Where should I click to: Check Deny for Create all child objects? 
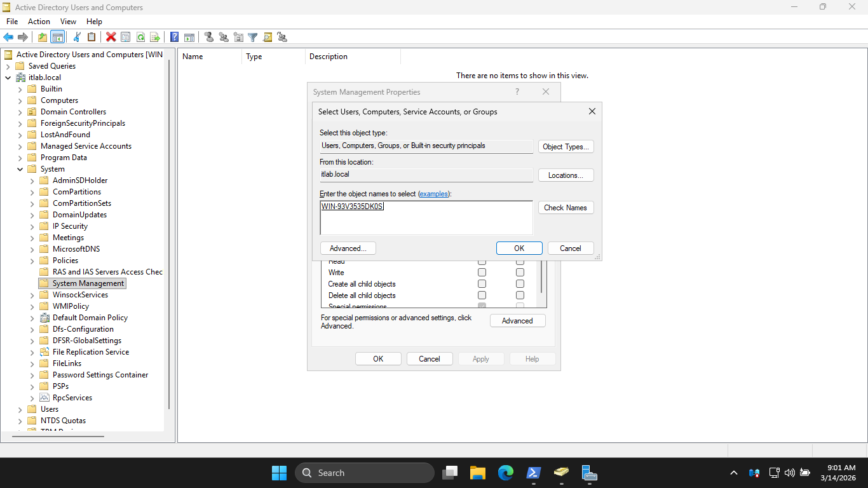[520, 284]
